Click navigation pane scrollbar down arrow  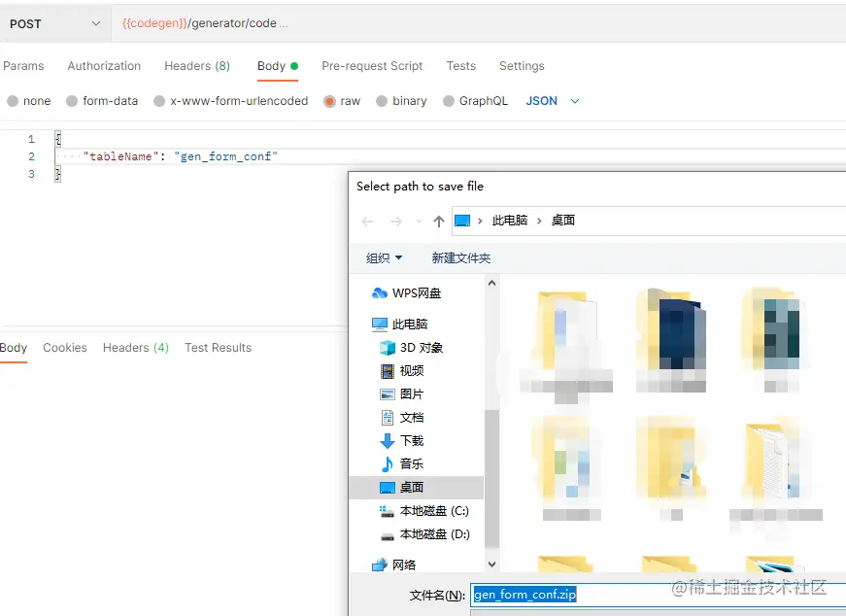point(491,565)
